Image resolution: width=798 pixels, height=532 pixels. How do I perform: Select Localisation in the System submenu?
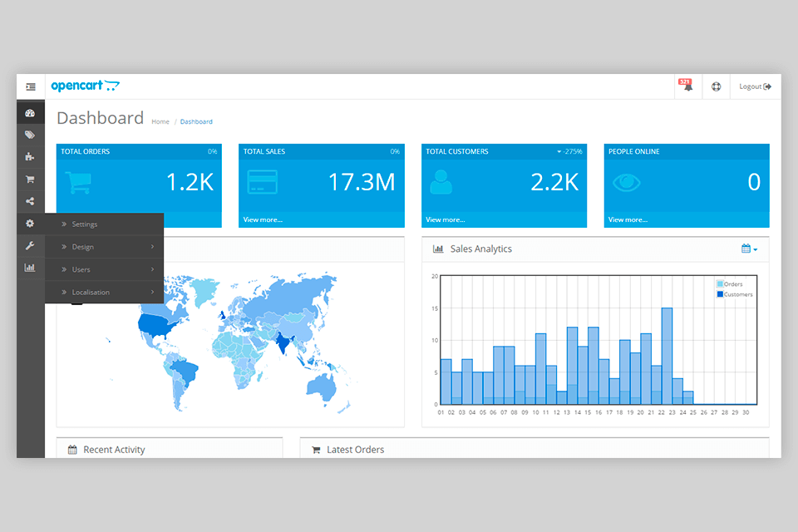point(105,293)
